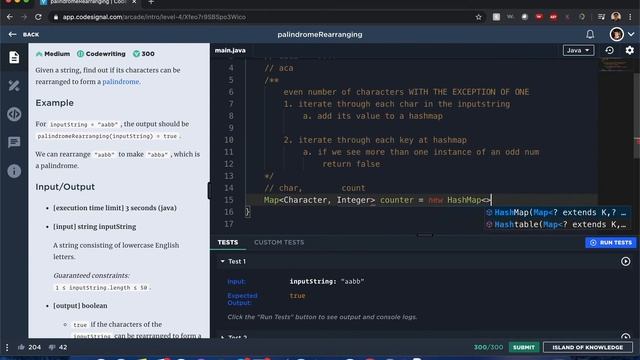Open the code solutions sidebar icon
The height and width of the screenshot is (360, 640).
(x=14, y=114)
